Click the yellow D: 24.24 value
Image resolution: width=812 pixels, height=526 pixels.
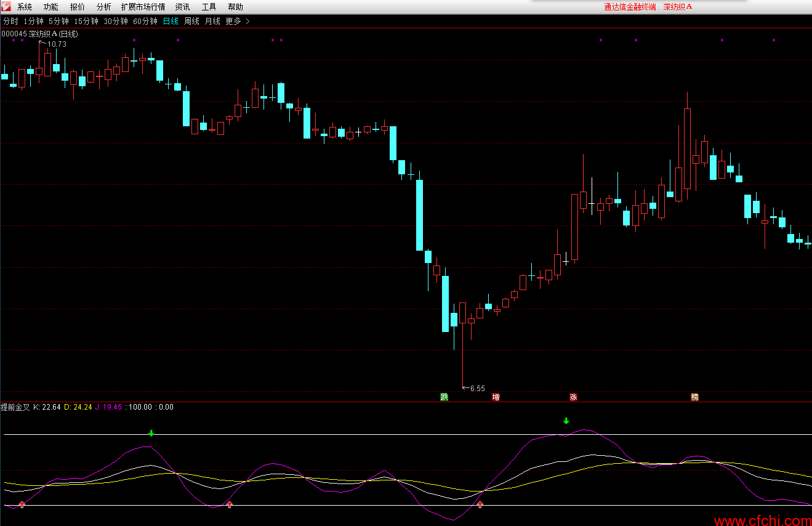(78, 407)
